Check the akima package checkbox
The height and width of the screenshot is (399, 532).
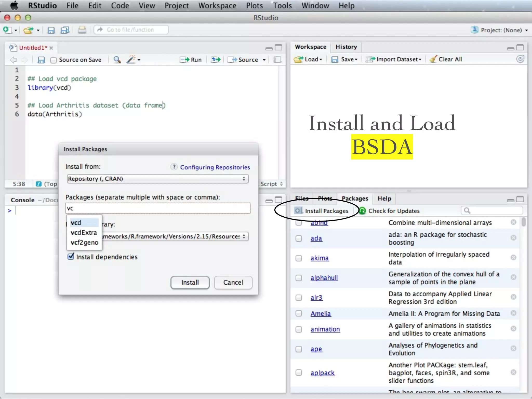[x=299, y=258]
